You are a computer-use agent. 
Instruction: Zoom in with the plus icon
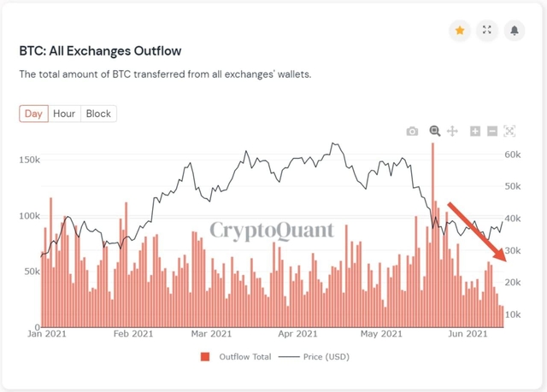(x=475, y=132)
